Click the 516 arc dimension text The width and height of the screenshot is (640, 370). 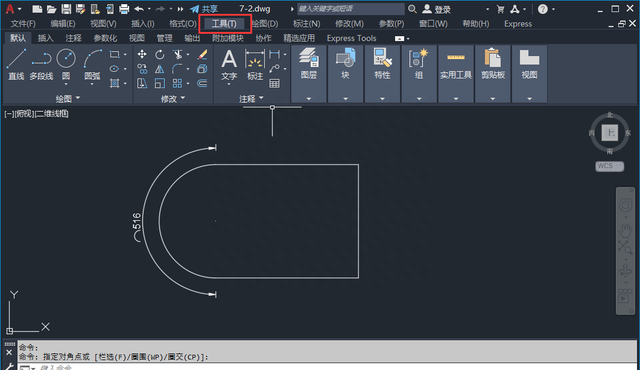pos(137,227)
